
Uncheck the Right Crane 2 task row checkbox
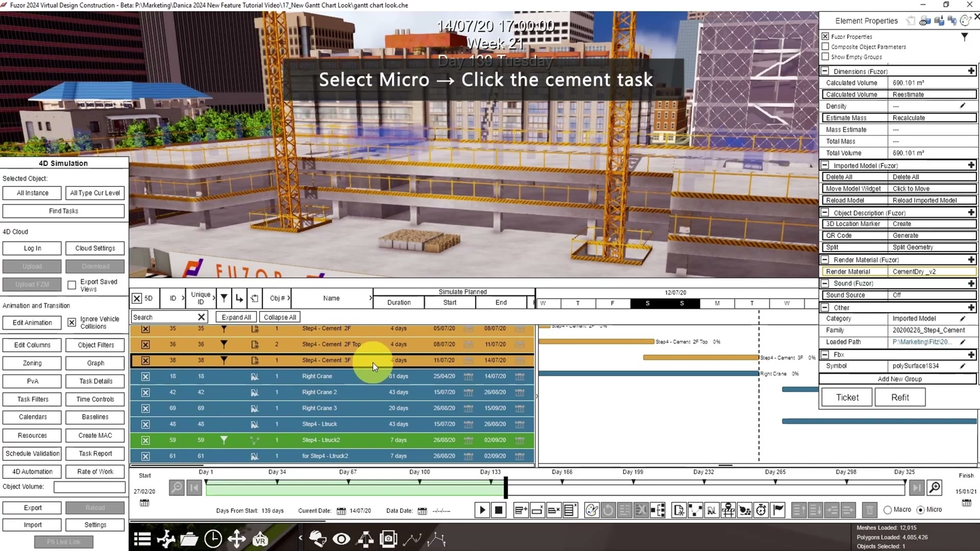[145, 392]
